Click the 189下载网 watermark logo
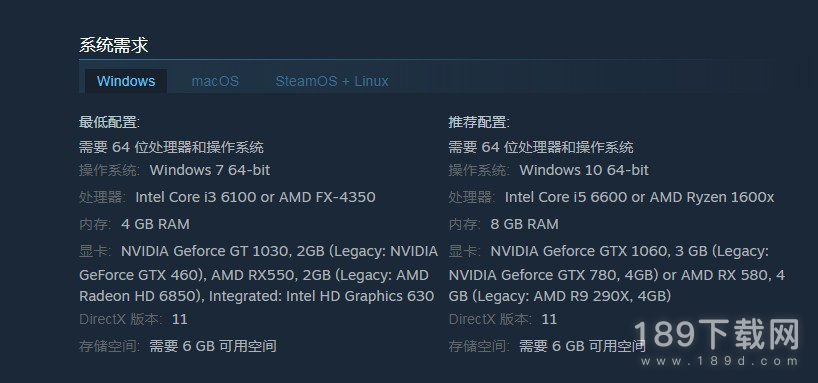Screen dimensions: 818x383 [x=717, y=335]
